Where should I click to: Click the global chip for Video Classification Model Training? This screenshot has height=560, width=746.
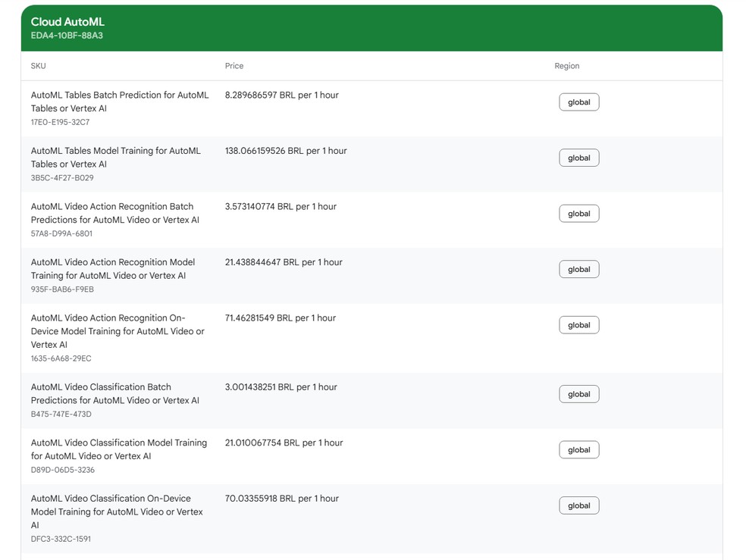tap(578, 449)
